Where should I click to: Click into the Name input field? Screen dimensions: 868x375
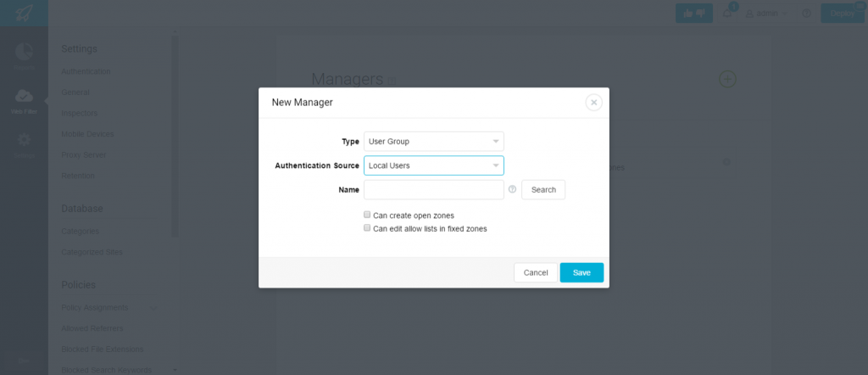pyautogui.click(x=433, y=189)
